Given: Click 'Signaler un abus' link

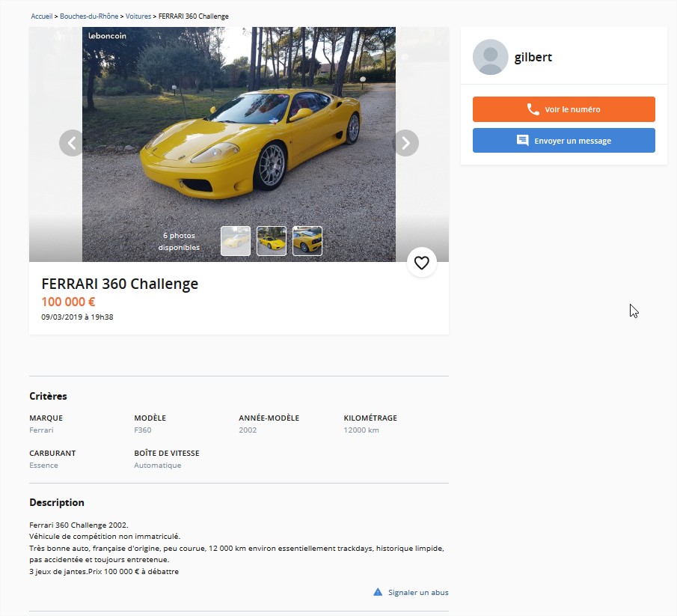Looking at the screenshot, I should click(418, 592).
